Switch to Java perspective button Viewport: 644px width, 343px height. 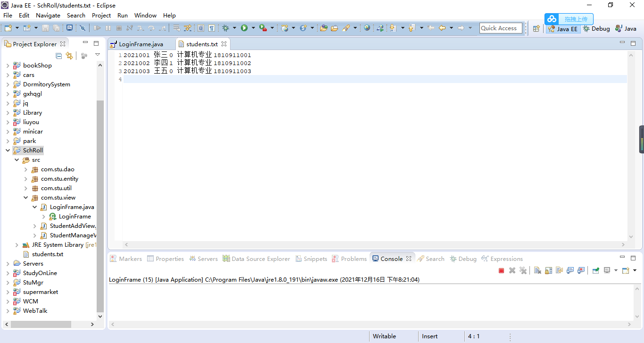(626, 28)
